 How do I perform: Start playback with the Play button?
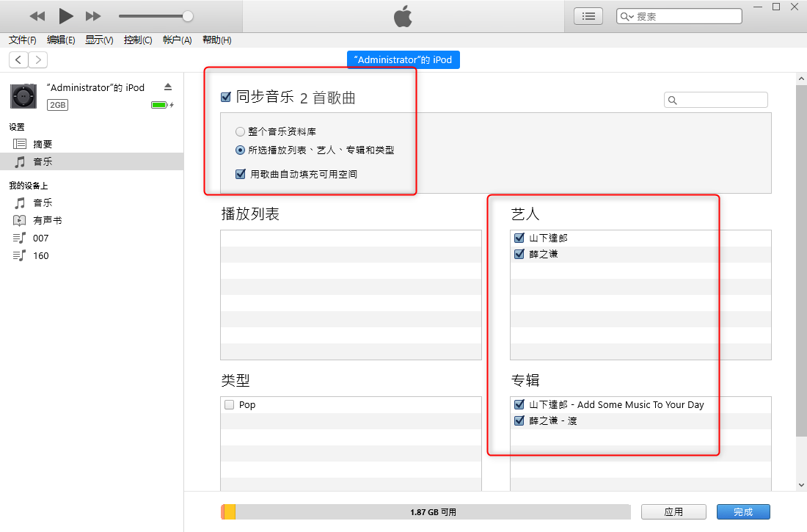pos(65,16)
